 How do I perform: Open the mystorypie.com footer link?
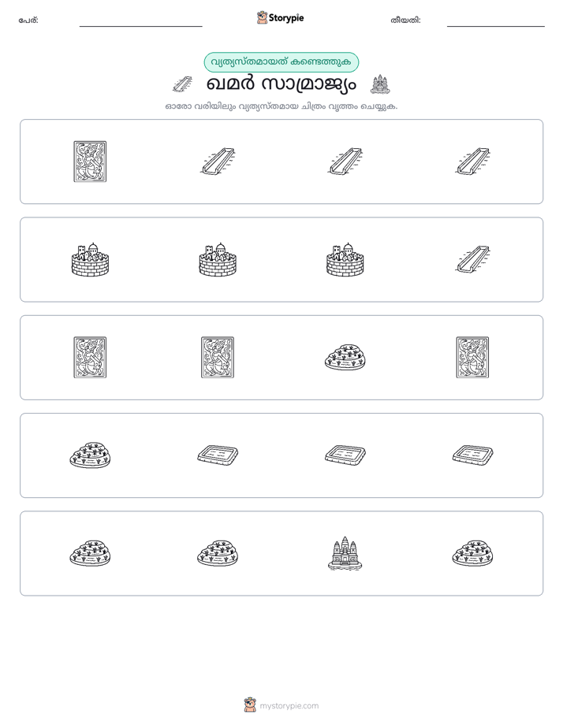click(289, 706)
